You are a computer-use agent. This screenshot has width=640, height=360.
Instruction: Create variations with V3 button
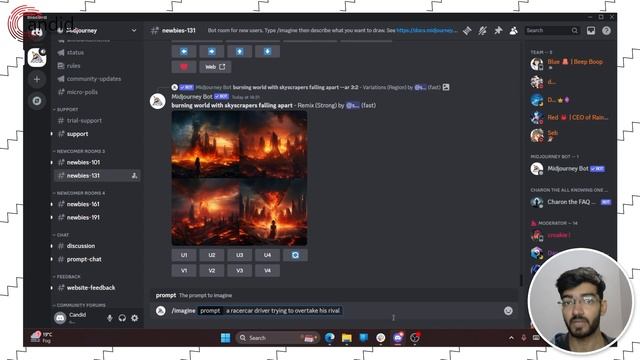coord(239,271)
